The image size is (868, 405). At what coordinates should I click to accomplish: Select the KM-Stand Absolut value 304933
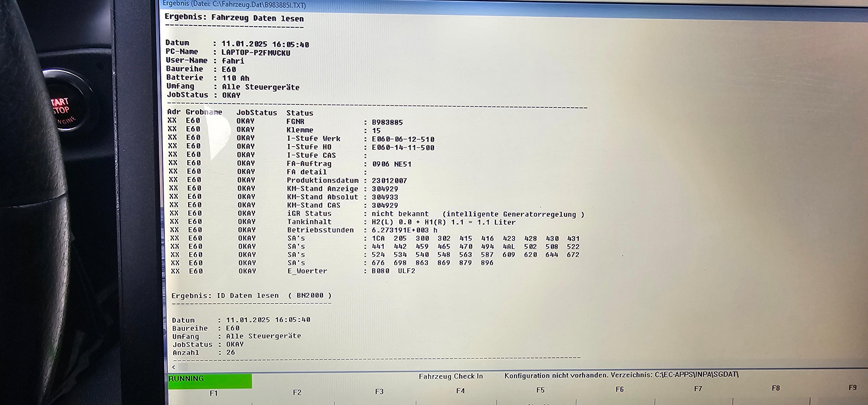point(385,197)
